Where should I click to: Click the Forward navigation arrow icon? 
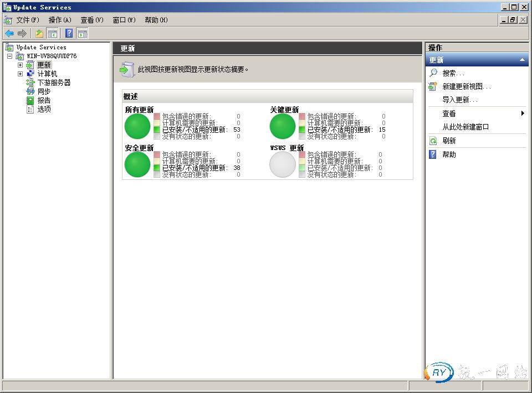tap(21, 33)
